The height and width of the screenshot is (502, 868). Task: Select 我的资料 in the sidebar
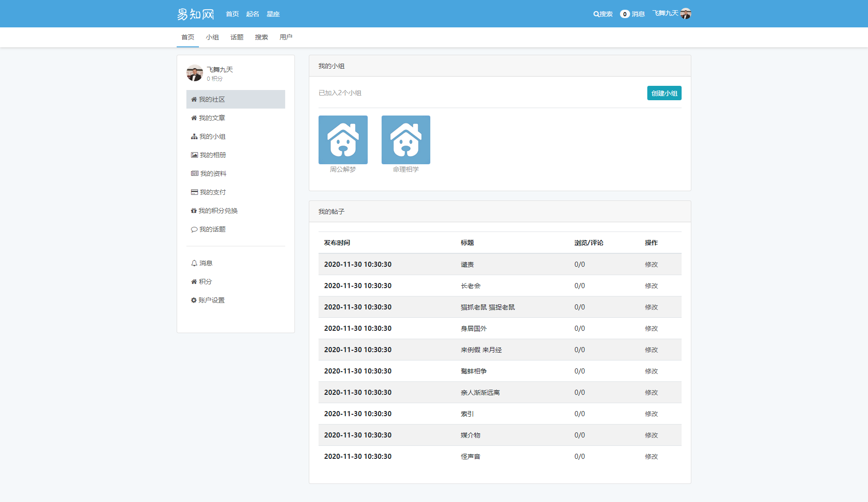209,174
